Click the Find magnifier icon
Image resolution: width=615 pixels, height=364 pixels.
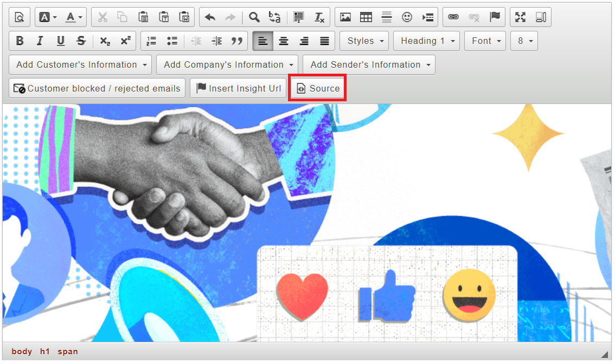pos(254,17)
